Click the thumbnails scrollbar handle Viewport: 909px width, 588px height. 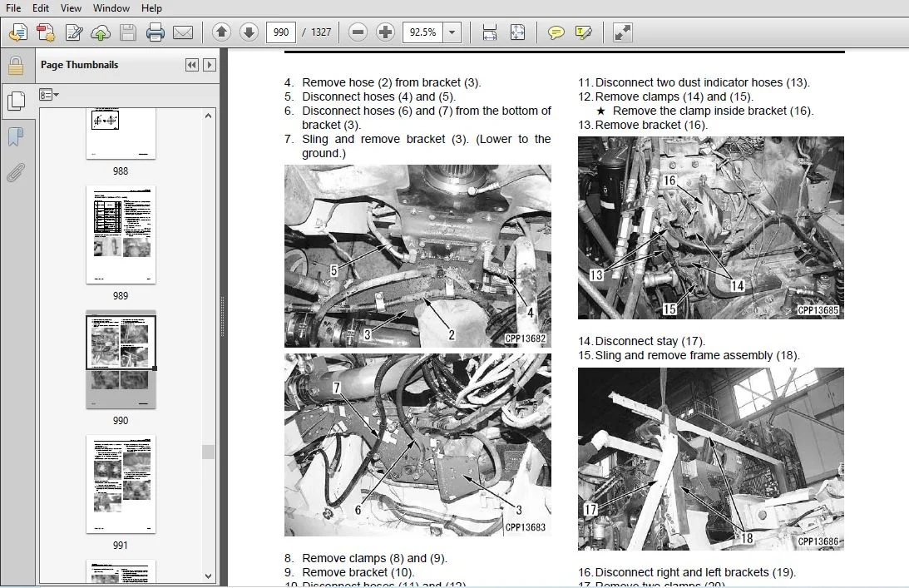pyautogui.click(x=208, y=452)
